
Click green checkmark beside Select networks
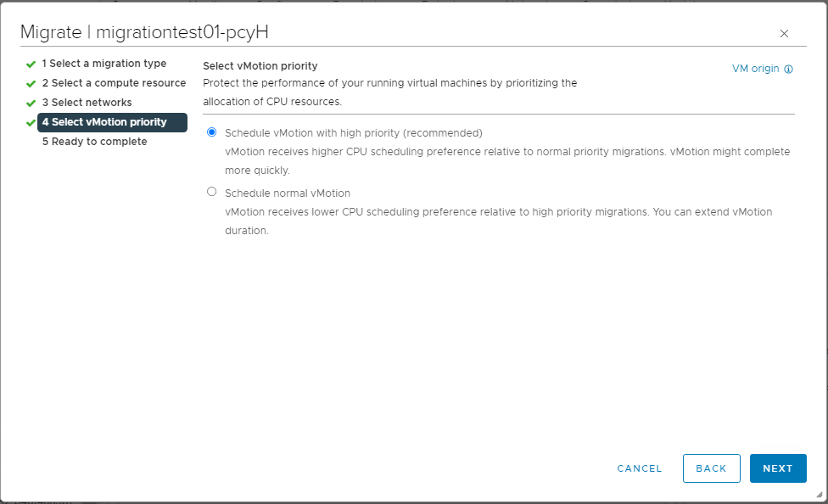(31, 103)
